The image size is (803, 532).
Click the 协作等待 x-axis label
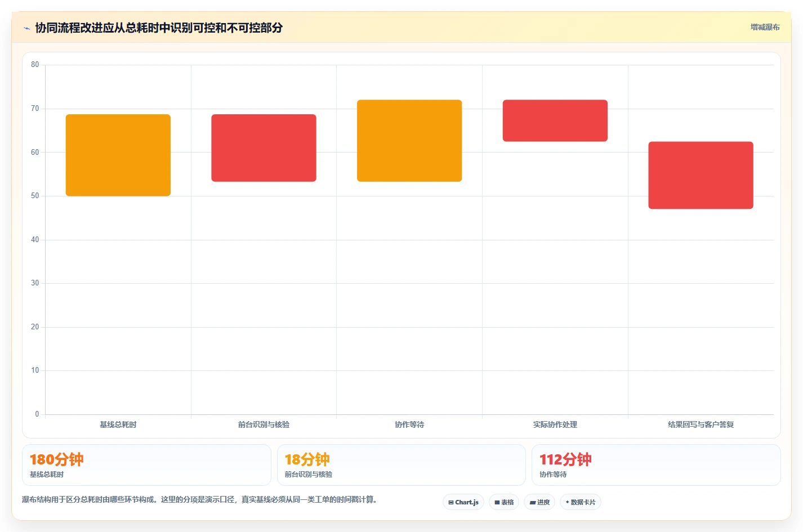point(409,424)
